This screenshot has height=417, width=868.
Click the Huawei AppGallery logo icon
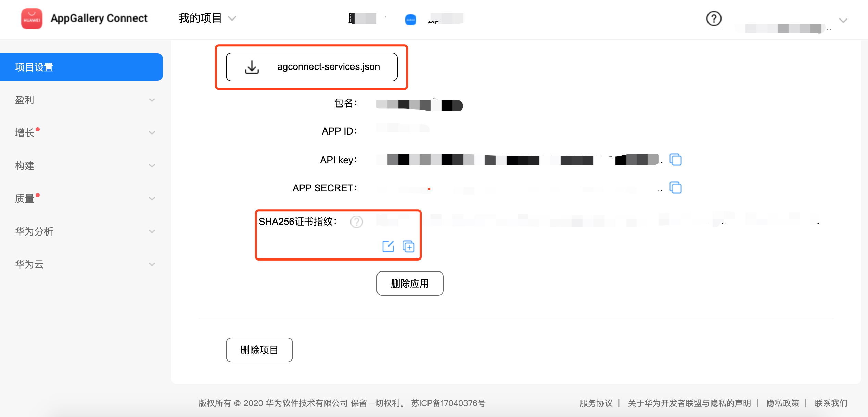(x=31, y=18)
